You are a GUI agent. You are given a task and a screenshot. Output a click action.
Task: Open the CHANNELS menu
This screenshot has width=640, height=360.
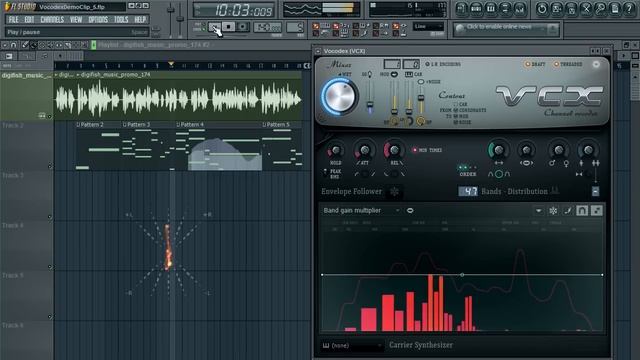pyautogui.click(x=52, y=20)
